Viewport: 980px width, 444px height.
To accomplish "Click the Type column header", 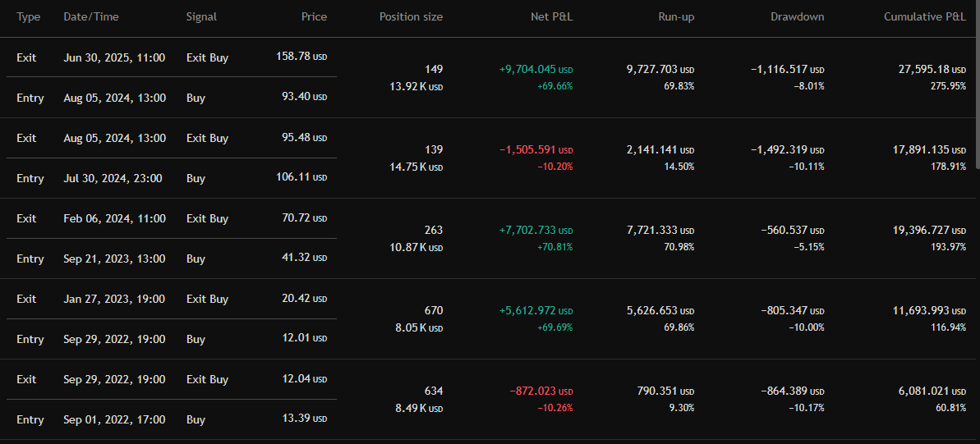I will pos(28,16).
